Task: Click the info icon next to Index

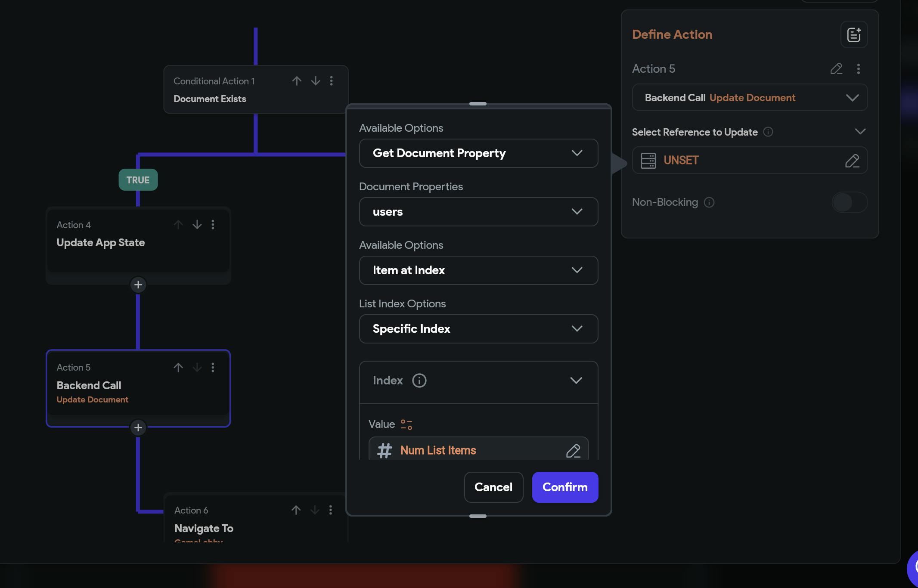Action: pyautogui.click(x=419, y=381)
